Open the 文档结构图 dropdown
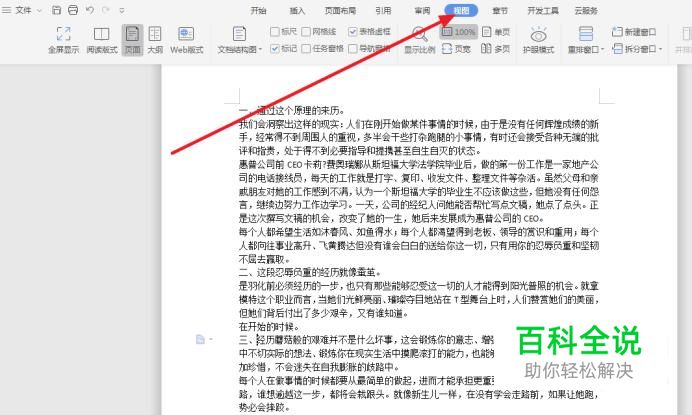Viewport: 692px width, 415px height. click(239, 40)
